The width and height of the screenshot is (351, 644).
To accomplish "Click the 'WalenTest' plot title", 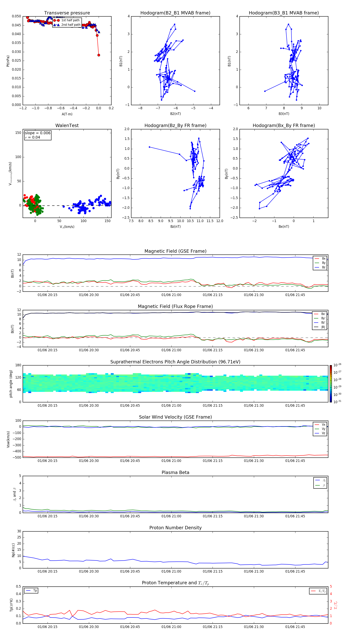I will (x=67, y=125).
